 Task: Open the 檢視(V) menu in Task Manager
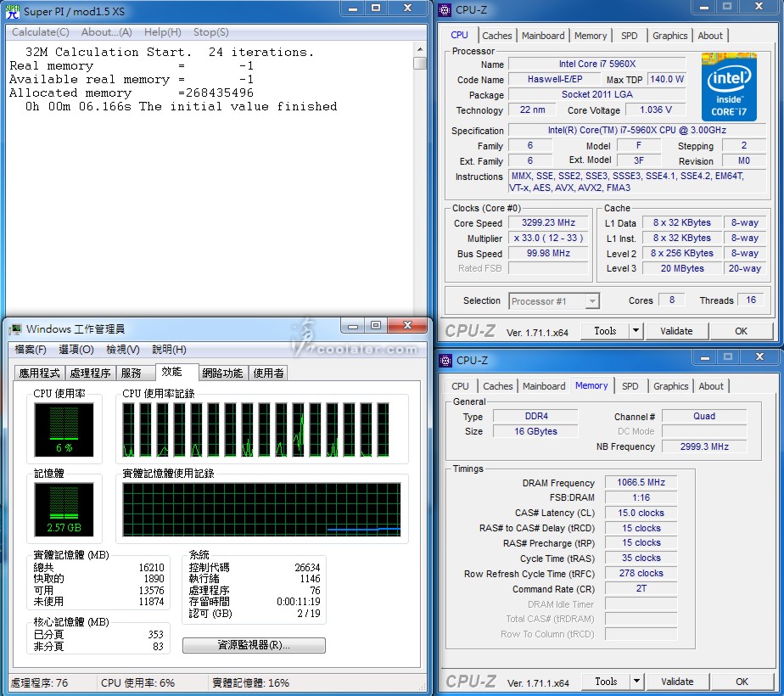click(x=123, y=349)
